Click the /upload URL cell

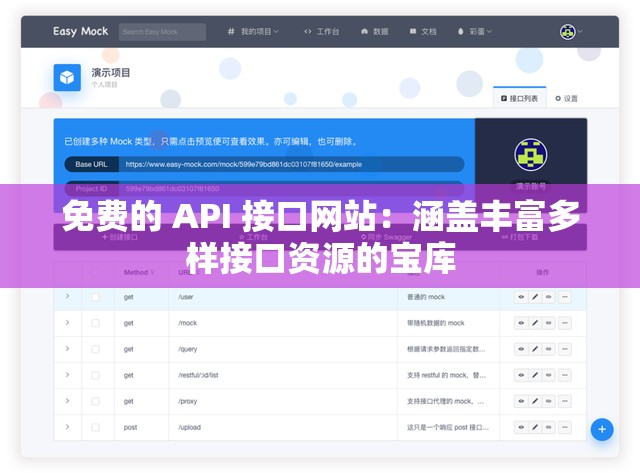tap(189, 428)
